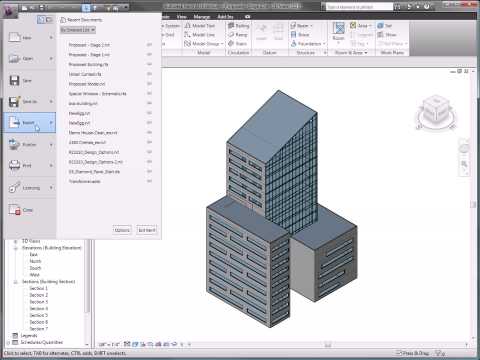Choose Print in the application menu

coord(30,165)
